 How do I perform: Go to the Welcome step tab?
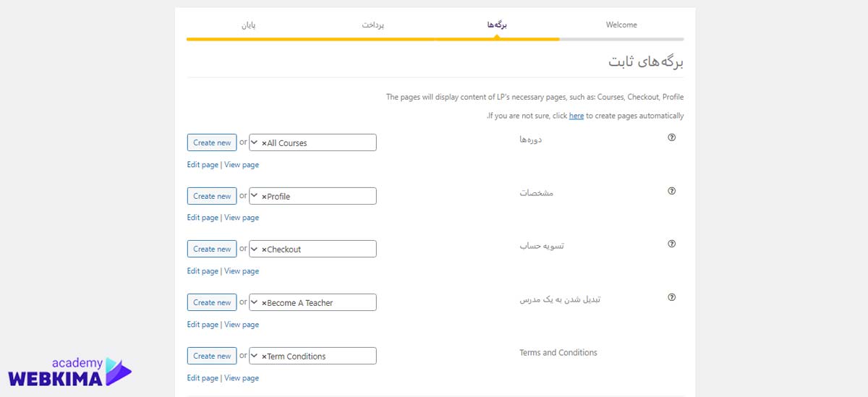pos(621,25)
